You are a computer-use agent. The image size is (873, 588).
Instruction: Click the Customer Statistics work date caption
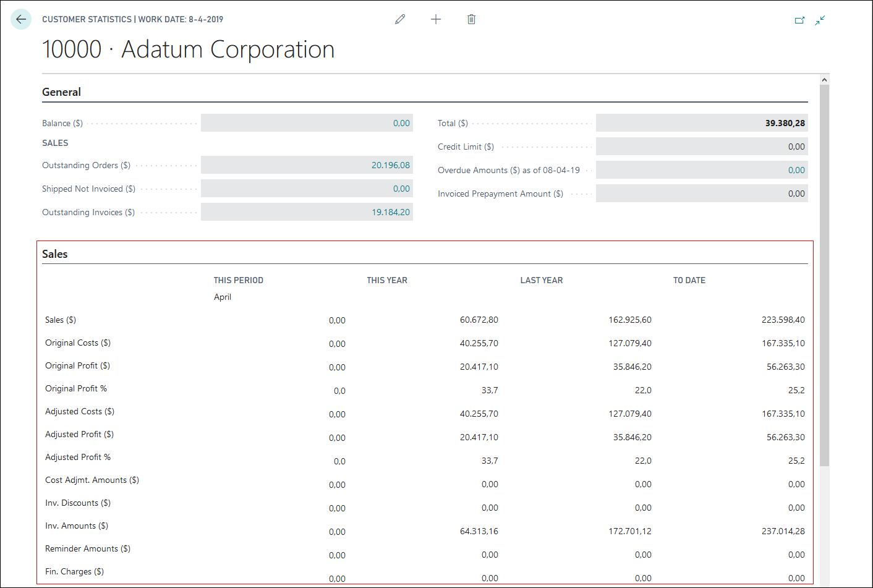pyautogui.click(x=132, y=20)
